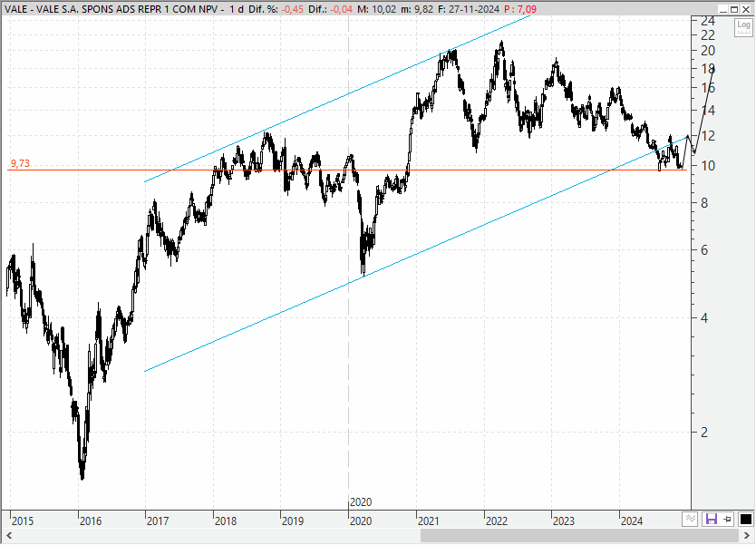Click the red 9,73 price level label

coord(20,163)
